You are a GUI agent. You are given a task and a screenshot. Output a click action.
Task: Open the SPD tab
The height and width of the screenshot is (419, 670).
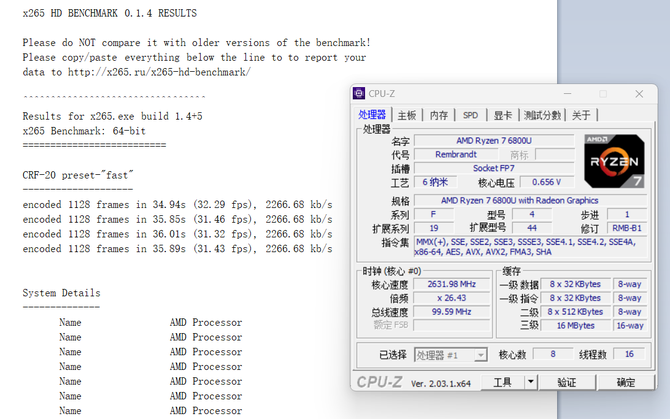pyautogui.click(x=470, y=115)
